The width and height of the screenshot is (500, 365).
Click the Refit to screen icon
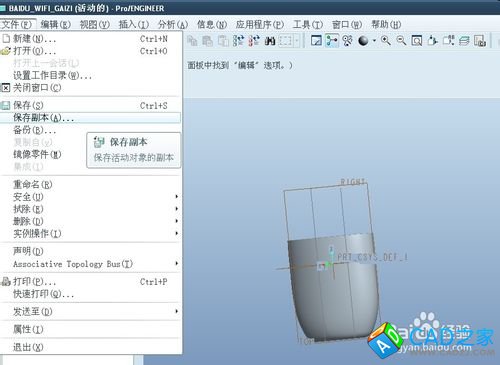(x=417, y=41)
